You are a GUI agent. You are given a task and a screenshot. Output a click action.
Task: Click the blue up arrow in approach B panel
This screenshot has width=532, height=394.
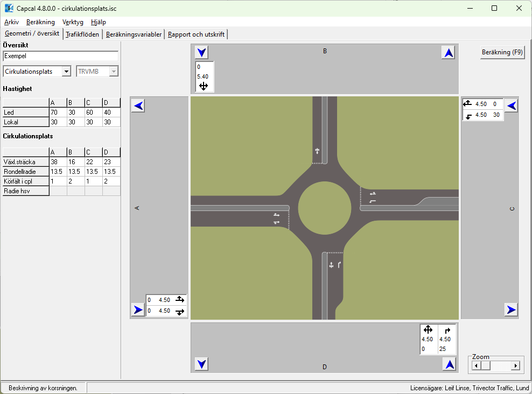tap(449, 52)
